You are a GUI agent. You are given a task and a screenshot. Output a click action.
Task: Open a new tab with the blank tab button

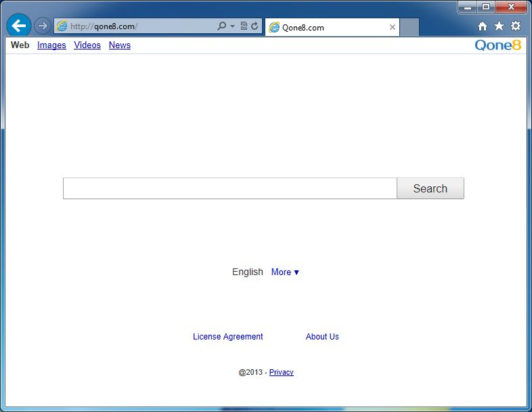click(x=409, y=28)
